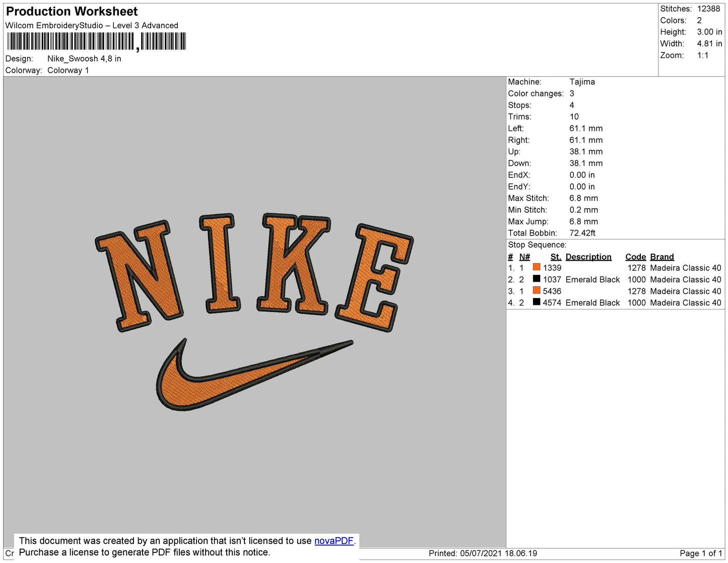Click the Nike swoosh embroidery preview

pyautogui.click(x=254, y=374)
